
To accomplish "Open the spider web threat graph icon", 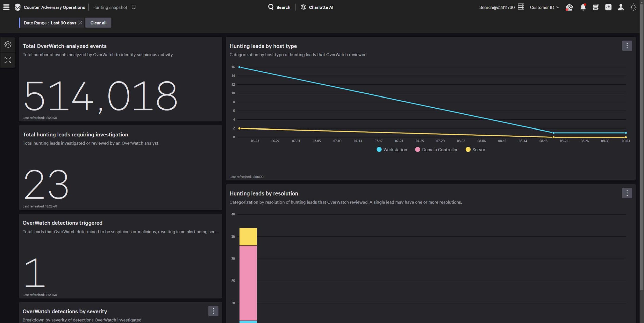I will (x=569, y=7).
